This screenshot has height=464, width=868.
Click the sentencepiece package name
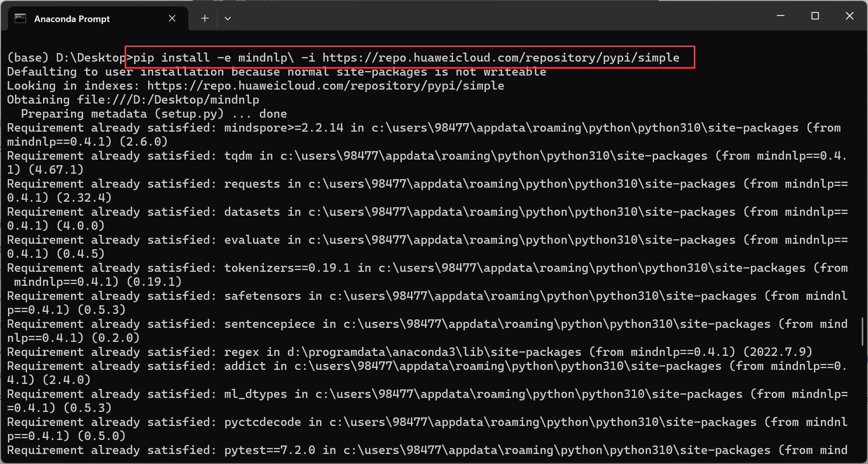[269, 324]
